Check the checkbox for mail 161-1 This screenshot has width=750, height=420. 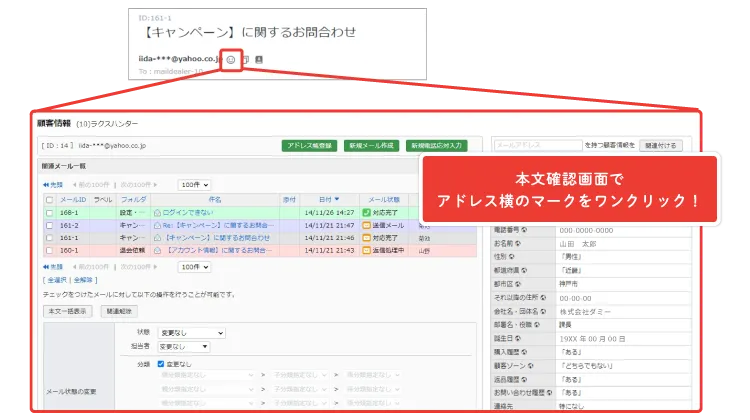coord(49,238)
